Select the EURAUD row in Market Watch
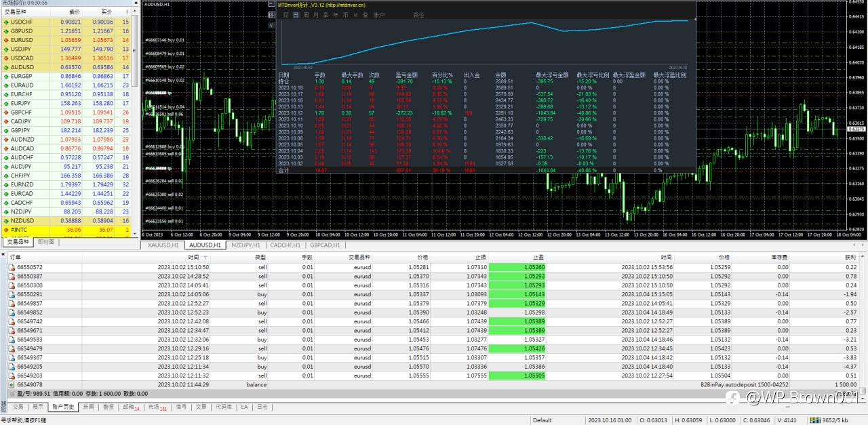868x425 pixels. pos(66,85)
